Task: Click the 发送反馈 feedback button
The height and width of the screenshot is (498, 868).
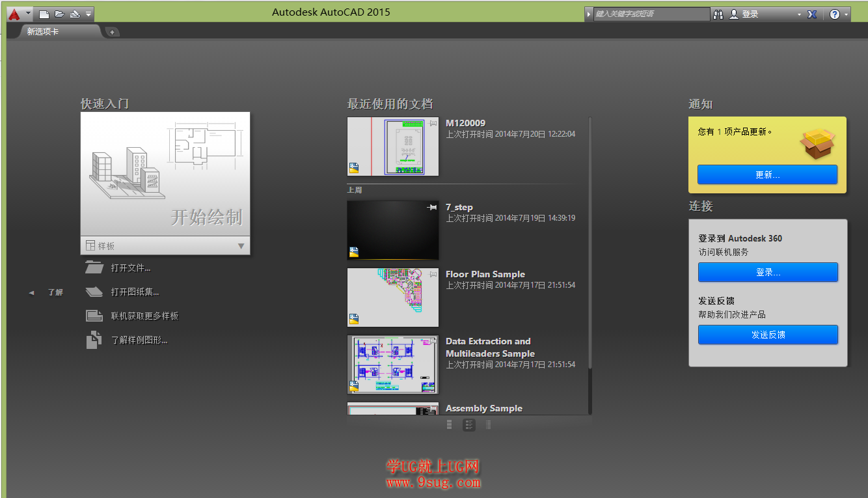Action: [768, 335]
